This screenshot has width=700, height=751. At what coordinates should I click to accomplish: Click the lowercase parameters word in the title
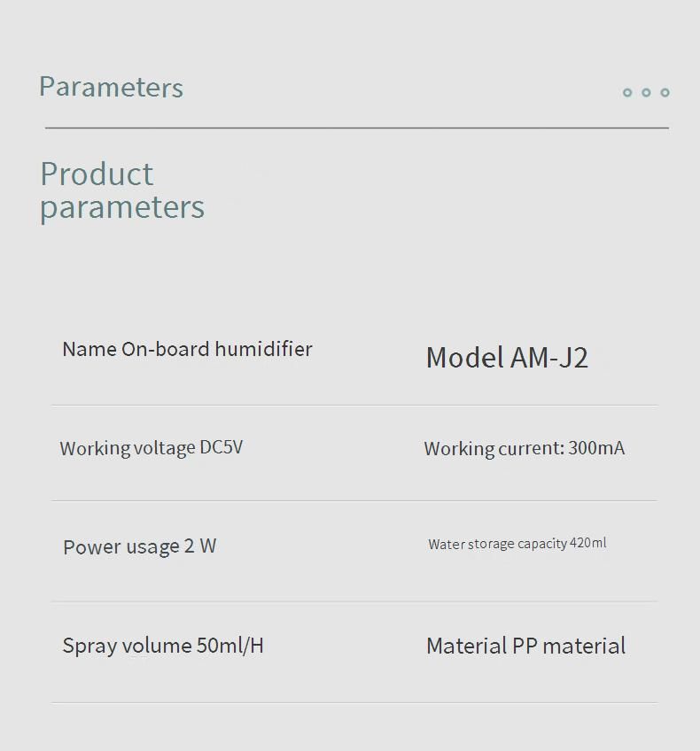(x=122, y=207)
